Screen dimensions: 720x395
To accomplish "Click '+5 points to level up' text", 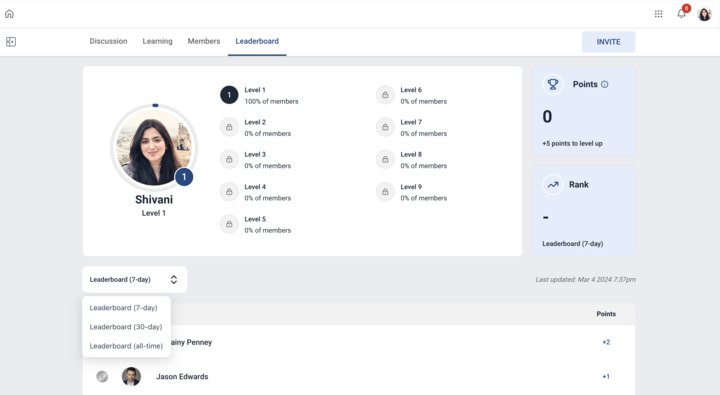I will pyautogui.click(x=572, y=143).
